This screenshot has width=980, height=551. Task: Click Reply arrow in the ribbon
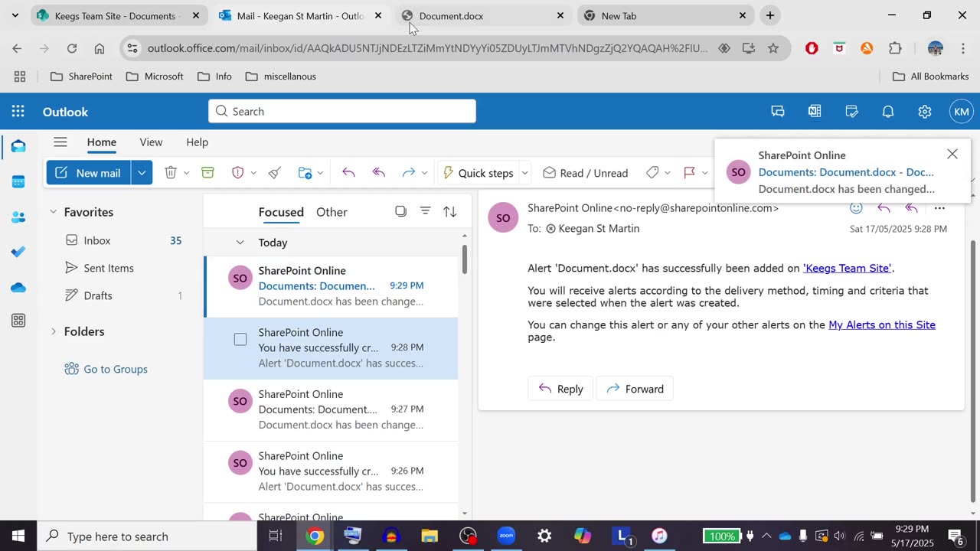[348, 173]
